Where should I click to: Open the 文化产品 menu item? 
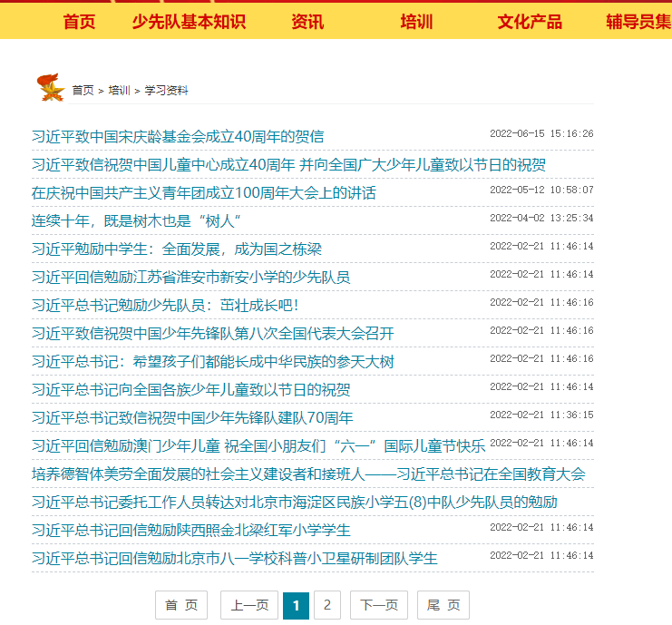530,22
